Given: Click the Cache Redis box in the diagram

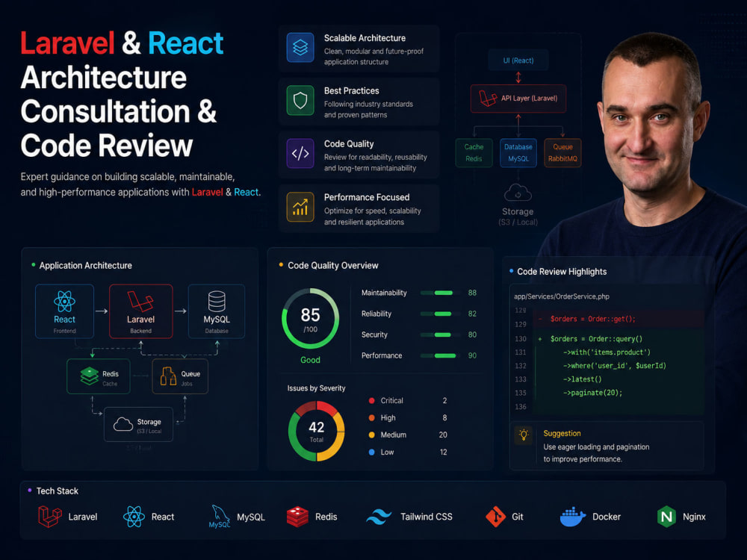Looking at the screenshot, I should (x=474, y=153).
